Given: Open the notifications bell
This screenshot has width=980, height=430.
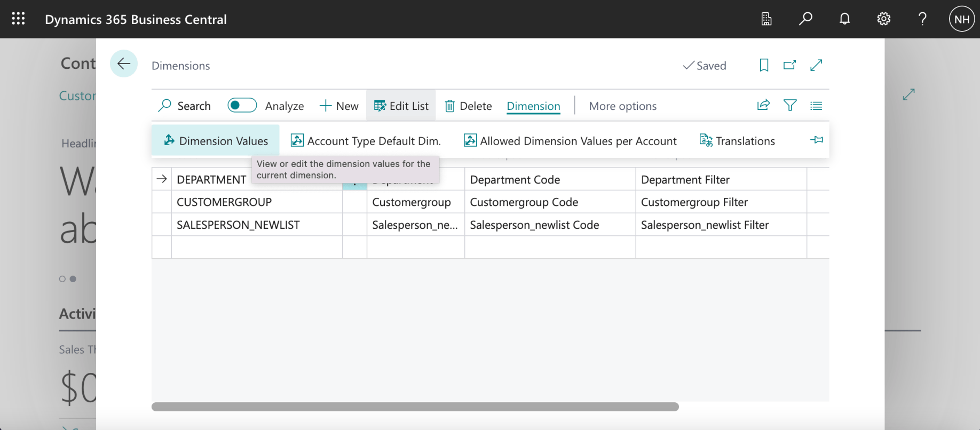Looking at the screenshot, I should 844,19.
